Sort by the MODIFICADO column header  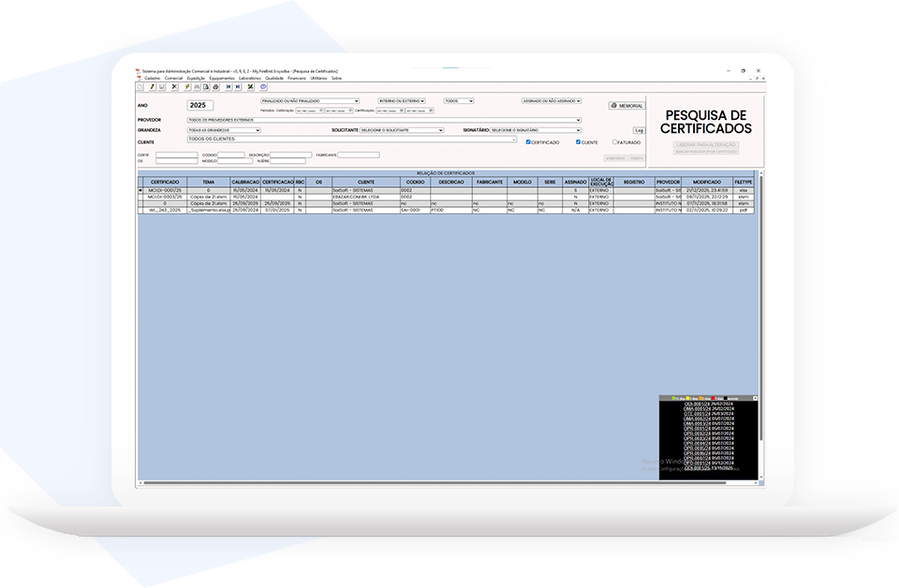[707, 183]
